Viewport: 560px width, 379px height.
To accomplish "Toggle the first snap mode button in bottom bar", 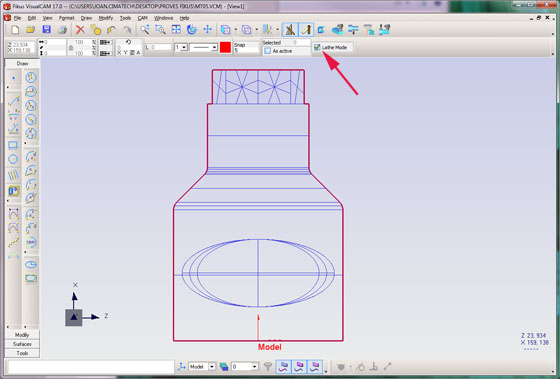I will (x=284, y=366).
